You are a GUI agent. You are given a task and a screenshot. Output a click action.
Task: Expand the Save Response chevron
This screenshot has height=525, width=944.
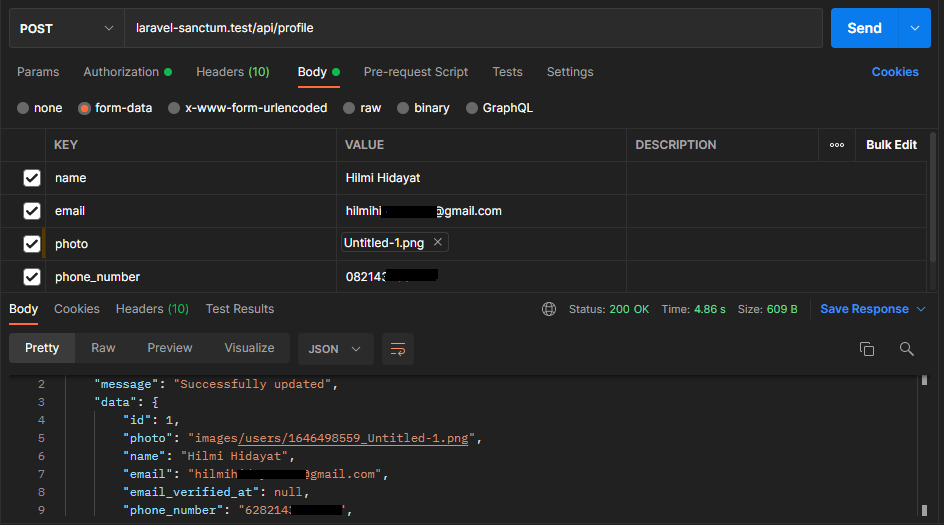pyautogui.click(x=921, y=309)
